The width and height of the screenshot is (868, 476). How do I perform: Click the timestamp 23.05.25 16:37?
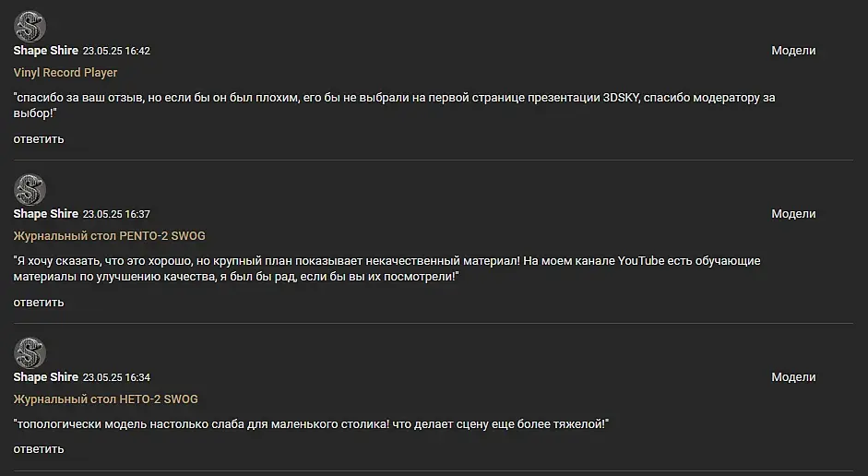click(116, 214)
